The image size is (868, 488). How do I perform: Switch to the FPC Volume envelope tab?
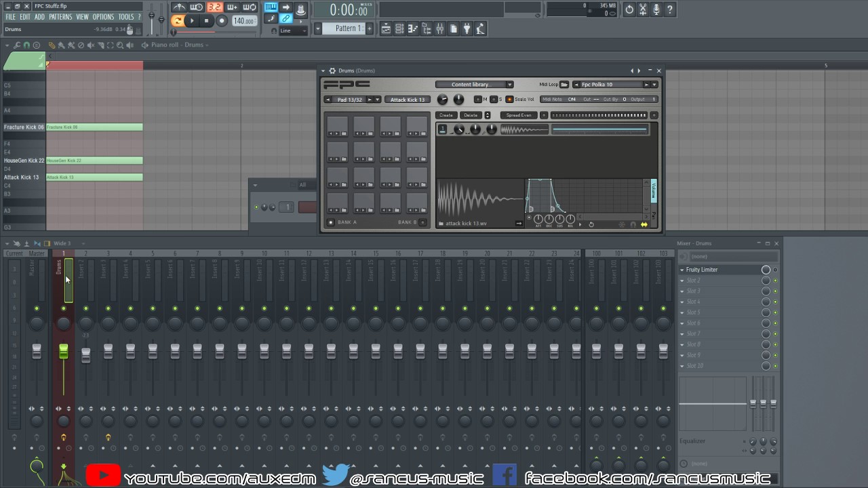(x=654, y=191)
